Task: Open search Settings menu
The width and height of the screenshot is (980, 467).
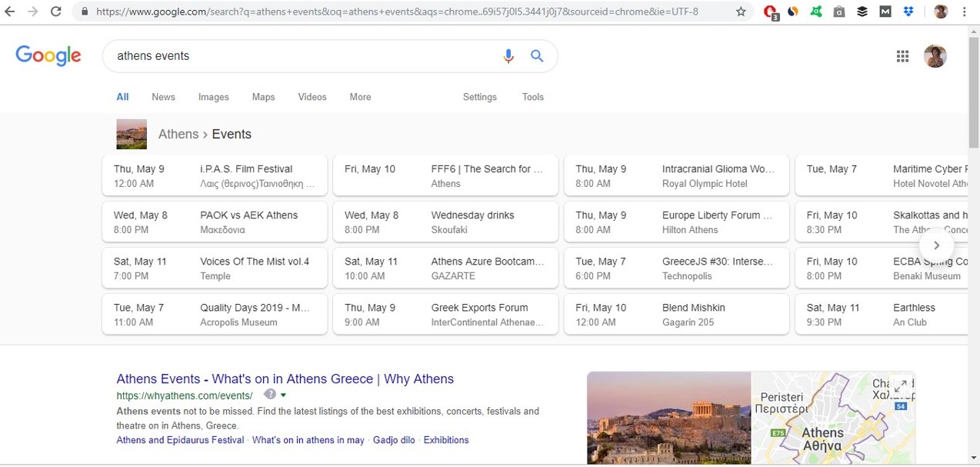Action: (480, 97)
